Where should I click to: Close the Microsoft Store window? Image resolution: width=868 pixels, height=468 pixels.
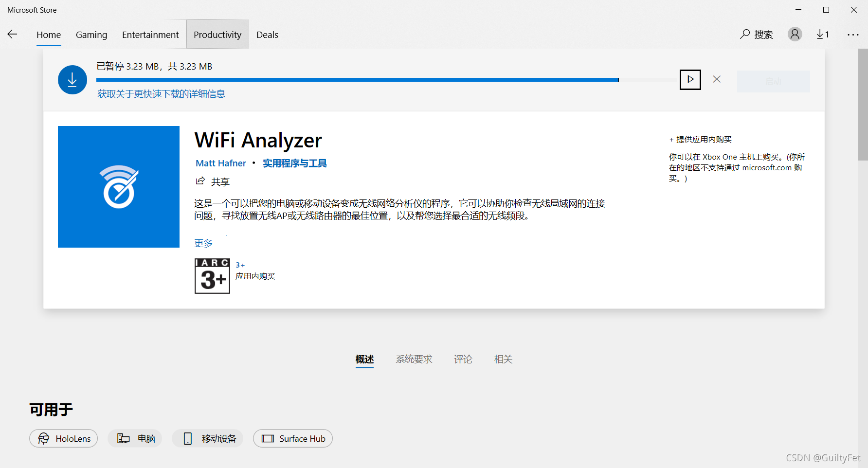coord(854,10)
